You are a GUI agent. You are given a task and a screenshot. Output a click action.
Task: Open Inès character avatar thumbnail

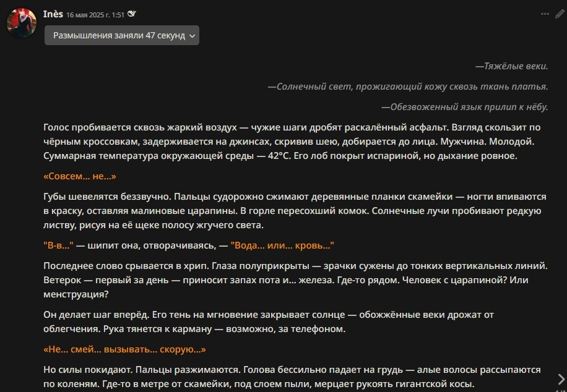(x=22, y=23)
